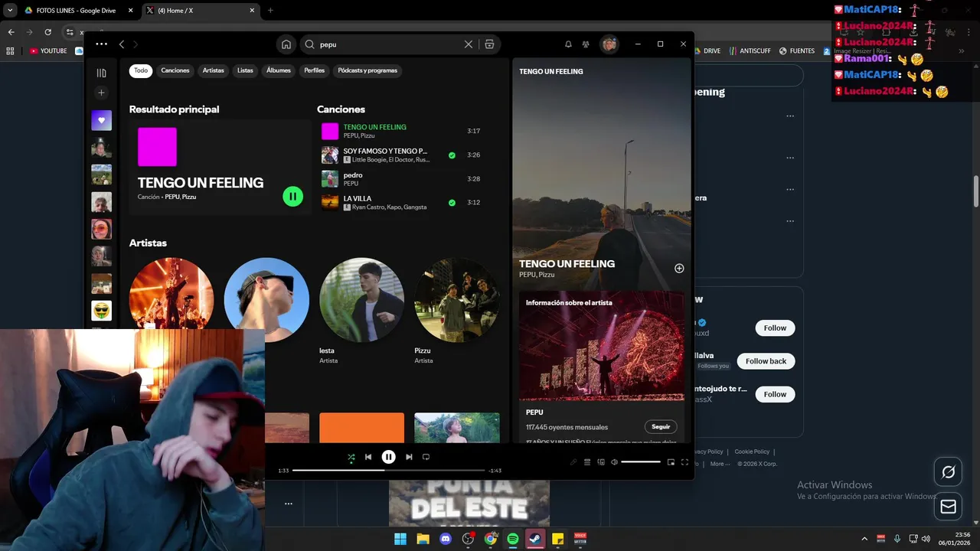Enter full screen player icon

point(684,462)
